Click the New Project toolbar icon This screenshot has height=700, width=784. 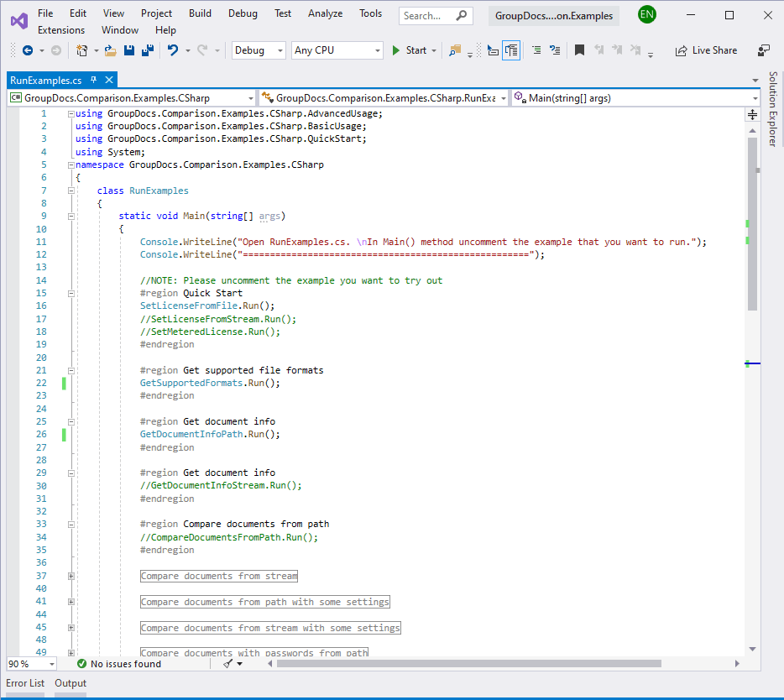tap(81, 50)
